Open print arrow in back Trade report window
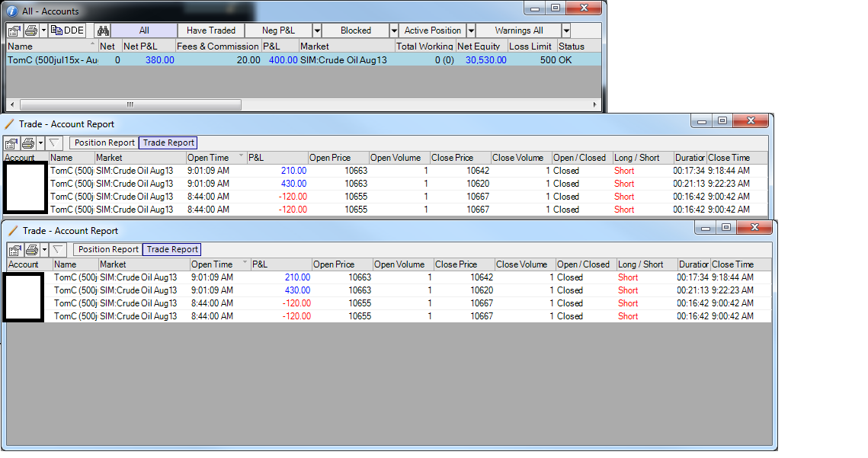Viewport: 868px width, 458px height. (x=40, y=143)
